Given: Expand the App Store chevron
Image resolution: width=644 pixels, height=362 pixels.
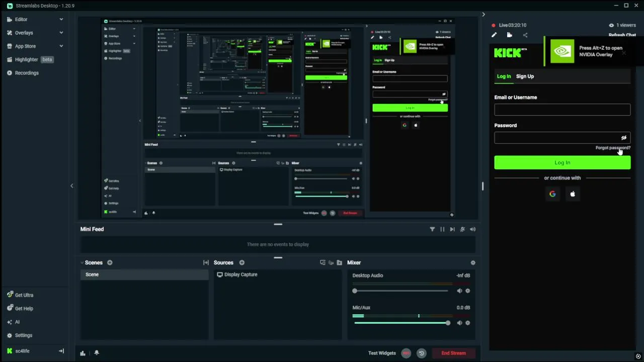Looking at the screenshot, I should pos(61,46).
